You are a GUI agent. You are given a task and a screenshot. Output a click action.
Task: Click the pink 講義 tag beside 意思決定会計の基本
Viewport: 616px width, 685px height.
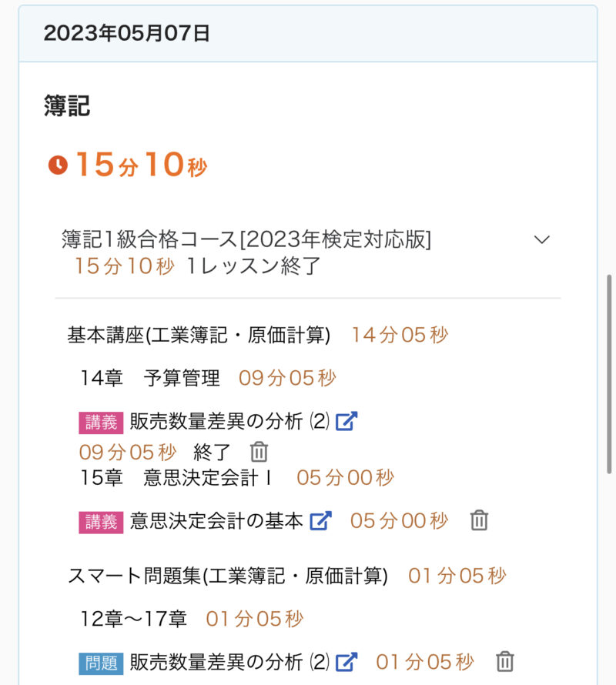101,521
